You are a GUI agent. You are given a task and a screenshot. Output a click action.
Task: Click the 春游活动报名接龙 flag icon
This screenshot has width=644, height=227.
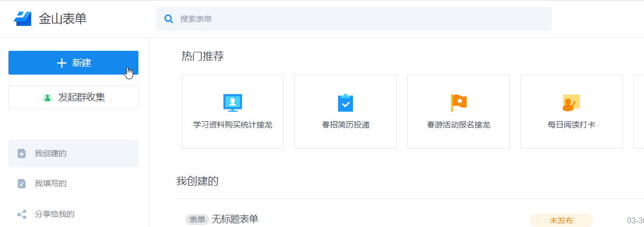tap(459, 103)
